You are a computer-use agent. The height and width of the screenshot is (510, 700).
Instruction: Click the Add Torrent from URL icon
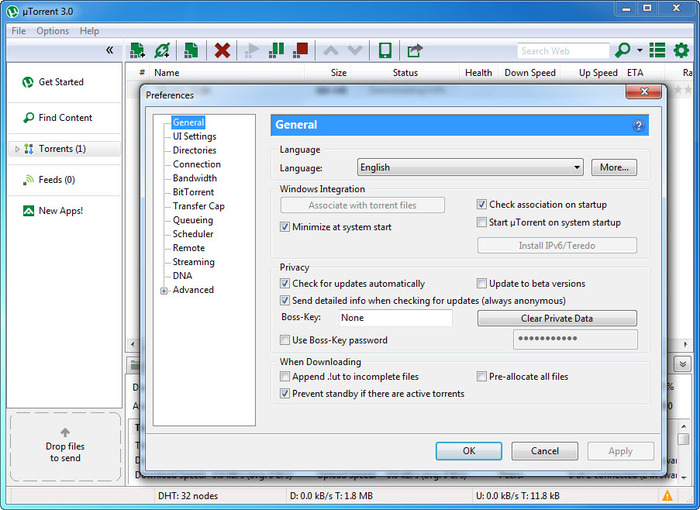(162, 50)
